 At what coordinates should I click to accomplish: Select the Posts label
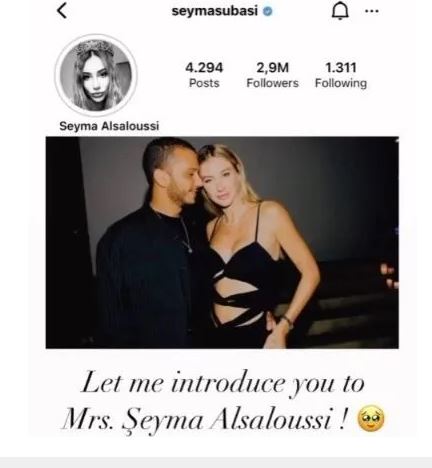click(204, 83)
